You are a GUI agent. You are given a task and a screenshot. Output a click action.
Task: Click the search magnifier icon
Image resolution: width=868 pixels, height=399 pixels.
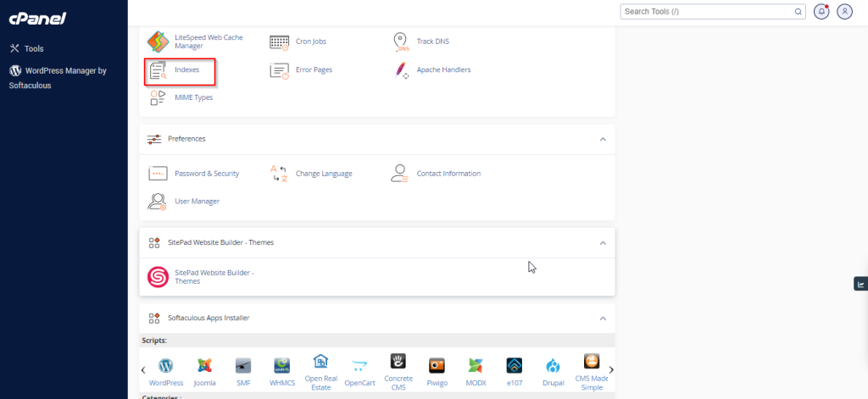click(x=798, y=12)
